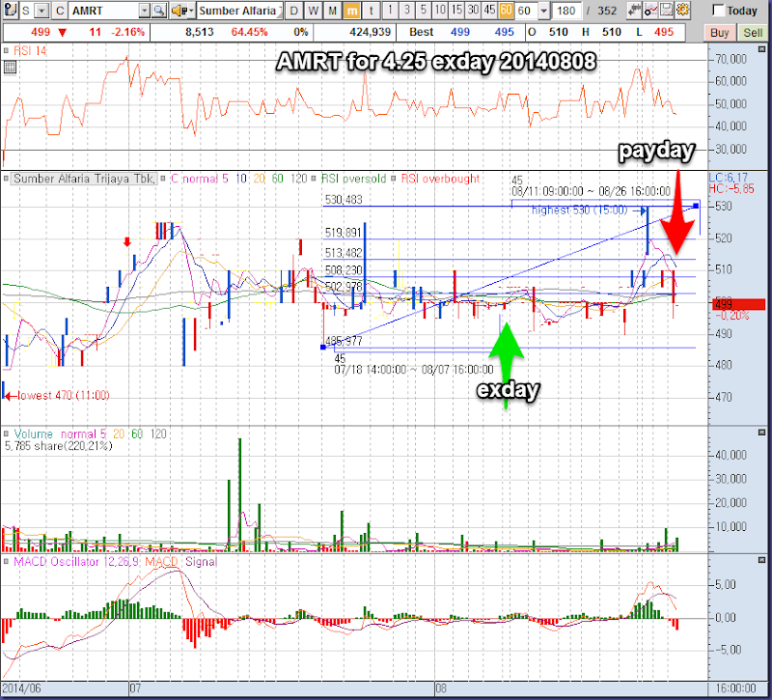The width and height of the screenshot is (772, 700).
Task: Expand the AMRT stock code dropdown arrow
Action: (x=144, y=11)
